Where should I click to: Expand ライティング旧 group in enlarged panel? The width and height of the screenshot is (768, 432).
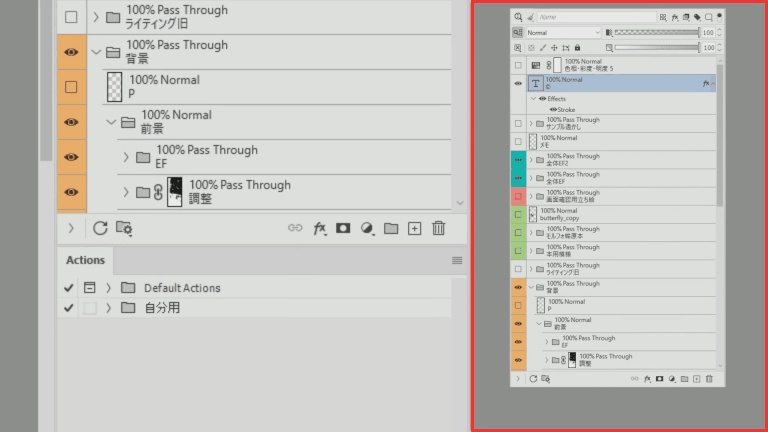click(x=96, y=17)
